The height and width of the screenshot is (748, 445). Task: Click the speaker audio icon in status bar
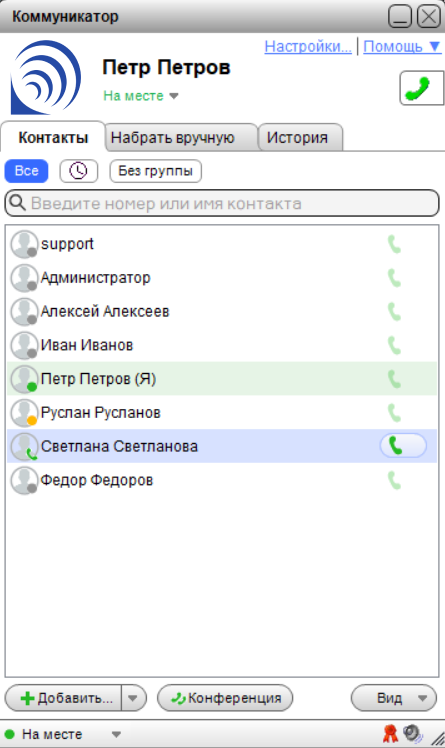coord(412,733)
